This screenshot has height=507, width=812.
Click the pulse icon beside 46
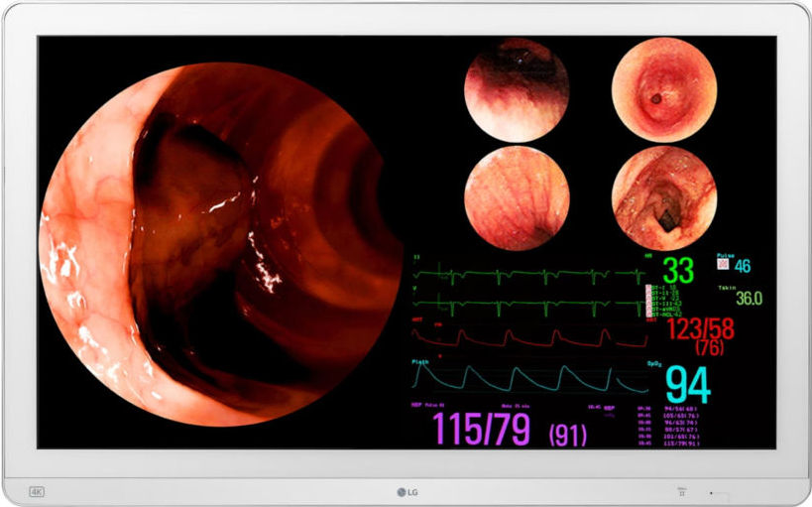click(722, 266)
